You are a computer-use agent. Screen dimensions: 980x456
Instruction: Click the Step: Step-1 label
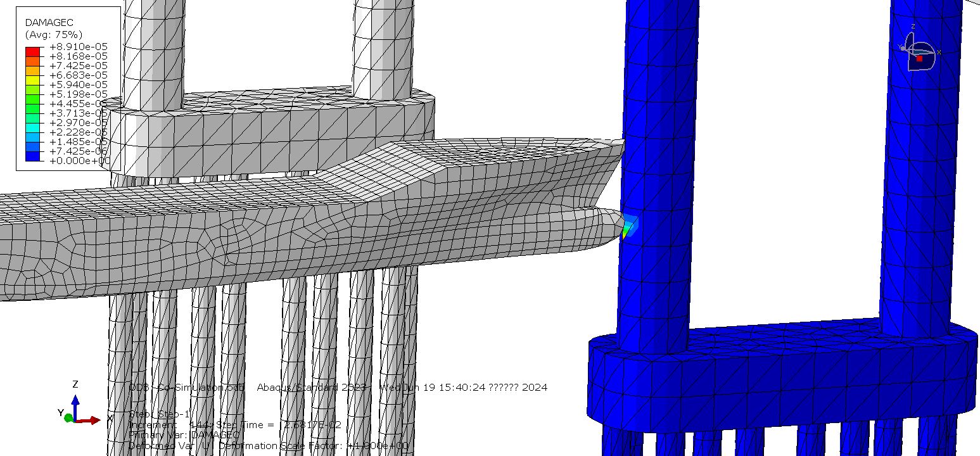click(159, 414)
